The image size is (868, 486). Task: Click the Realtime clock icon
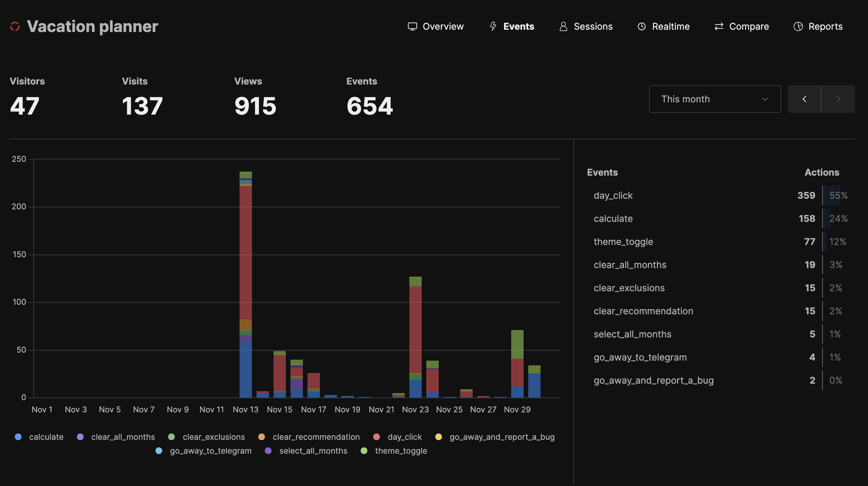641,26
